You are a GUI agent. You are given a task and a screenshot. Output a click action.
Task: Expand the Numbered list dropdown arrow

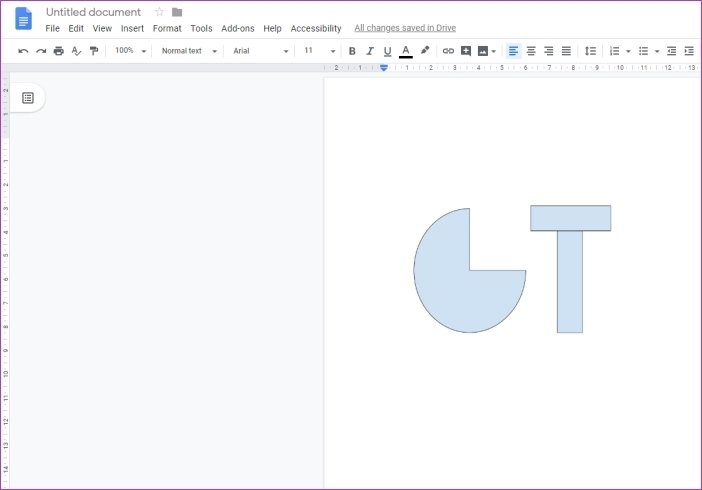tap(628, 52)
